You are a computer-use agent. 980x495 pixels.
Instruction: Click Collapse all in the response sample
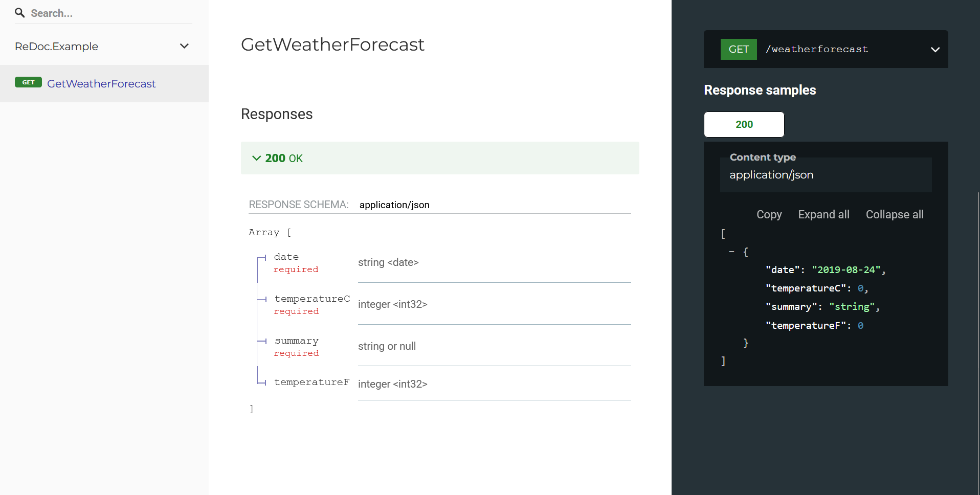[x=894, y=215]
